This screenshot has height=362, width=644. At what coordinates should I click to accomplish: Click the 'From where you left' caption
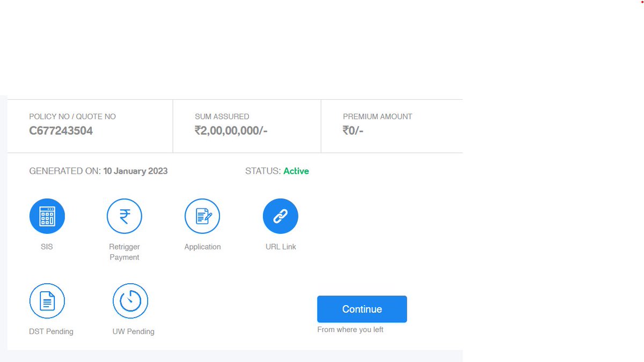pos(350,329)
